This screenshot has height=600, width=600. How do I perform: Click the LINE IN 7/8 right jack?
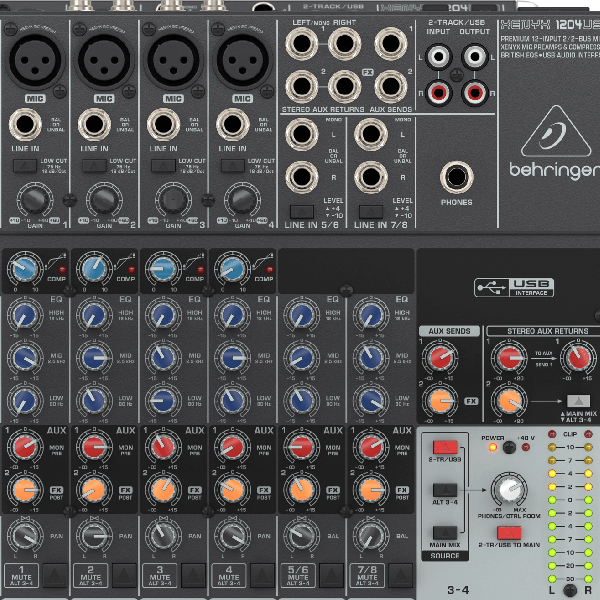coord(371,177)
